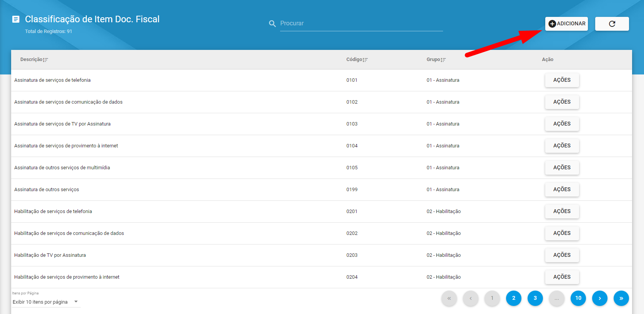Click the refresh icon button
644x314 pixels.
[612, 24]
